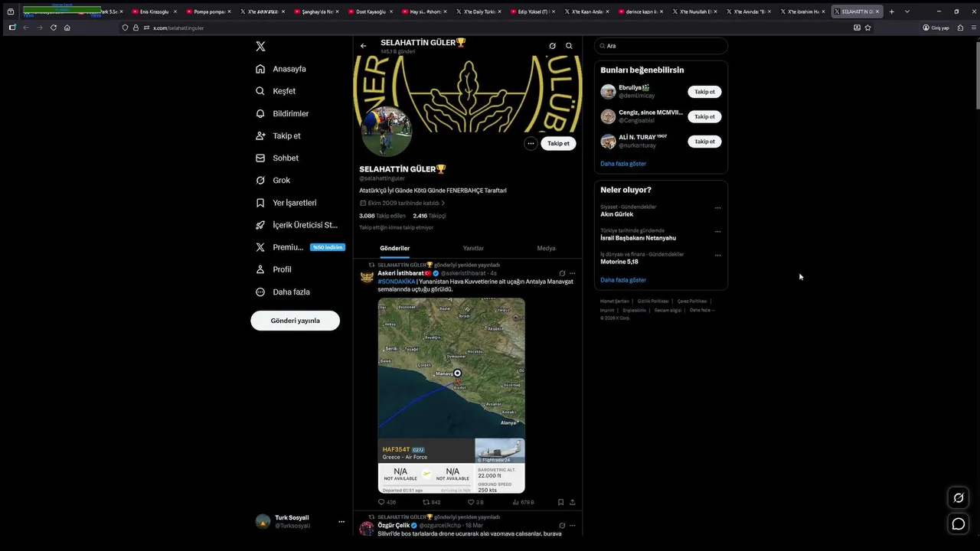Like the Askeri İstihbarat post

pyautogui.click(x=475, y=502)
